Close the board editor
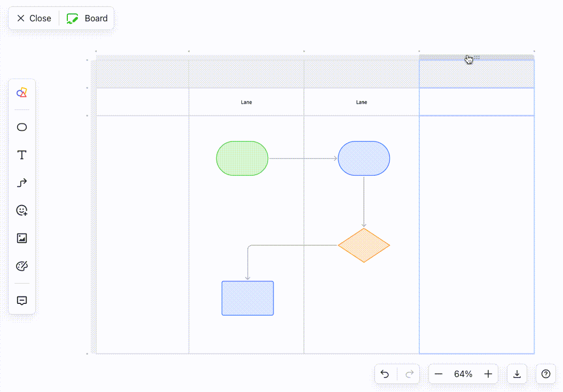 coord(33,18)
